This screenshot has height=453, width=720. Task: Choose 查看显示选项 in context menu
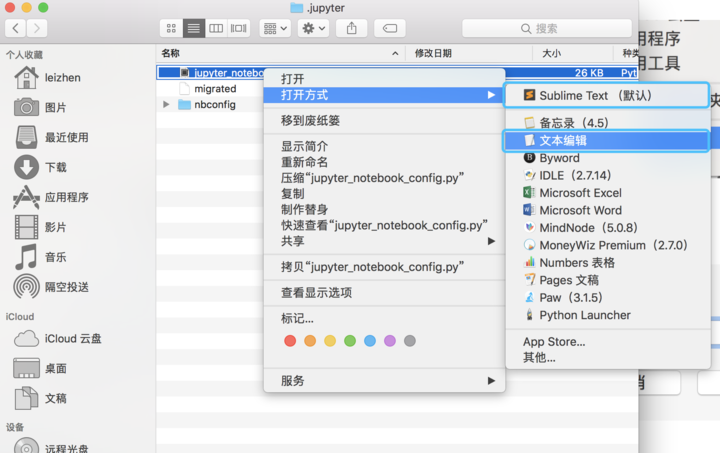click(384, 292)
